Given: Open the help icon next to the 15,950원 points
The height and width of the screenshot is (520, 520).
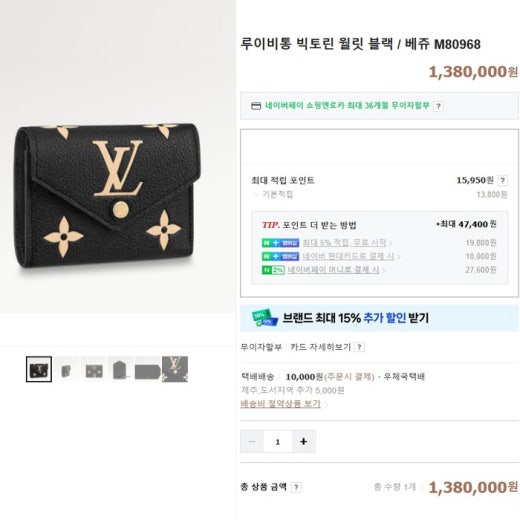Looking at the screenshot, I should pyautogui.click(x=502, y=181).
